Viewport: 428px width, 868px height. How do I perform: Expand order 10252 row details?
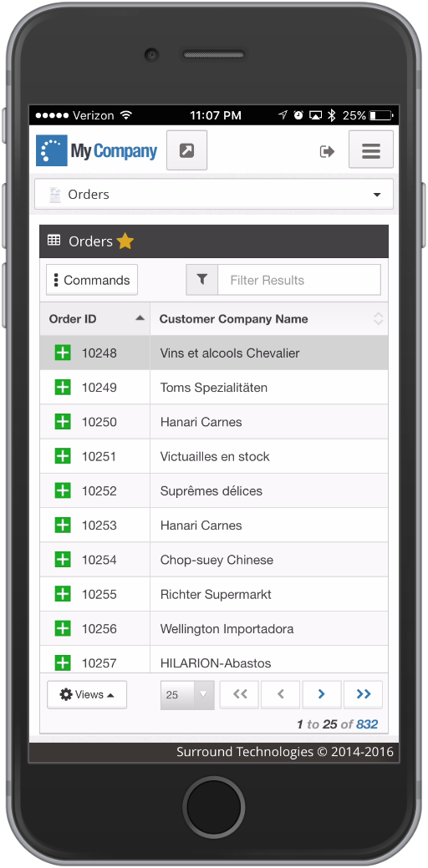click(x=64, y=490)
